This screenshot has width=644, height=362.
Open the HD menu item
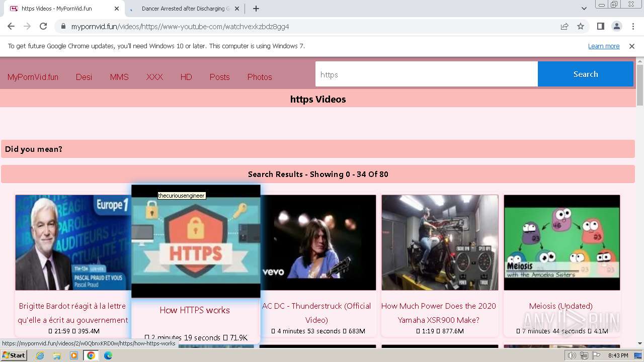tap(186, 77)
